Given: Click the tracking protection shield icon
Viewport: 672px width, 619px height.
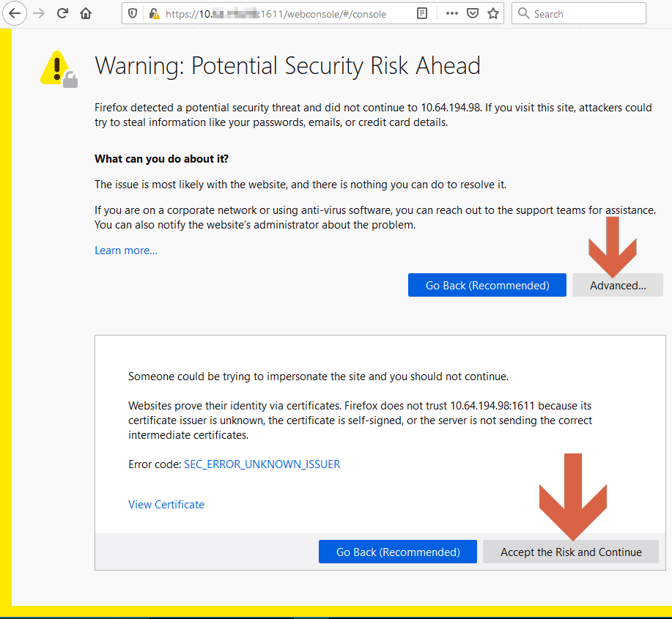Looking at the screenshot, I should 132,13.
